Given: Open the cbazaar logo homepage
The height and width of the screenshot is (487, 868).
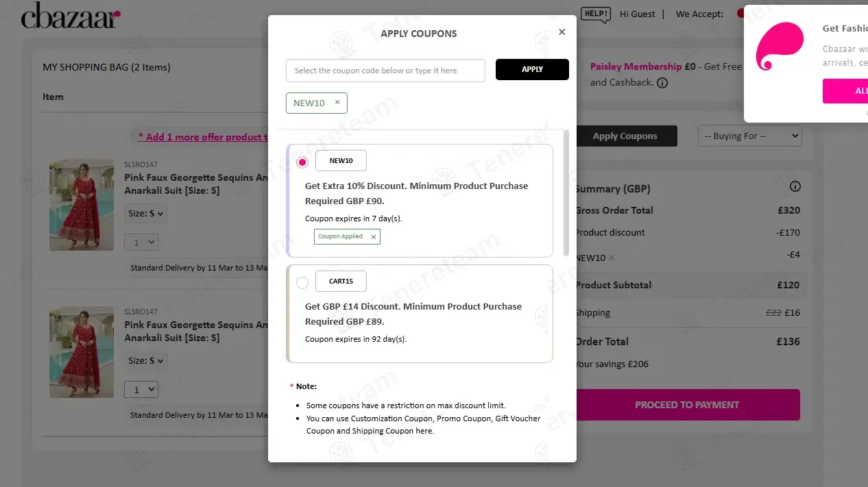Looking at the screenshot, I should pos(71,15).
